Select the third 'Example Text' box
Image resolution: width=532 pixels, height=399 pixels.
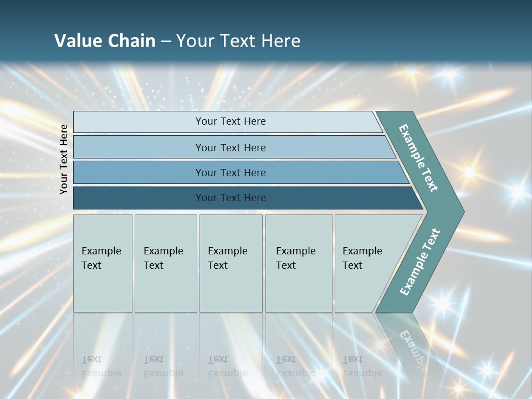[231, 263]
